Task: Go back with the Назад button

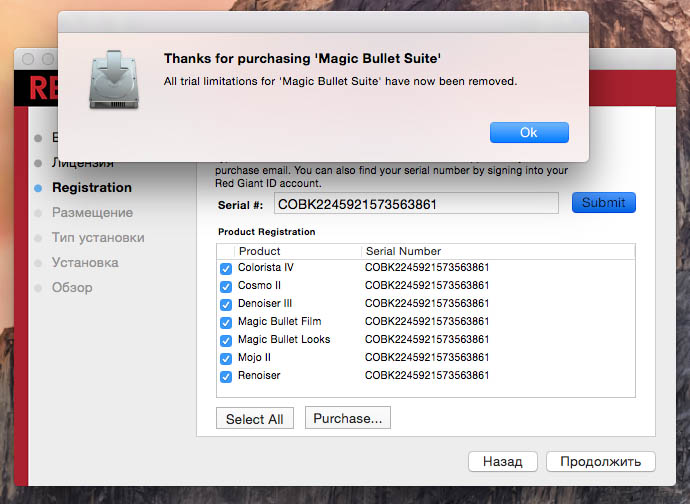Action: tap(503, 461)
